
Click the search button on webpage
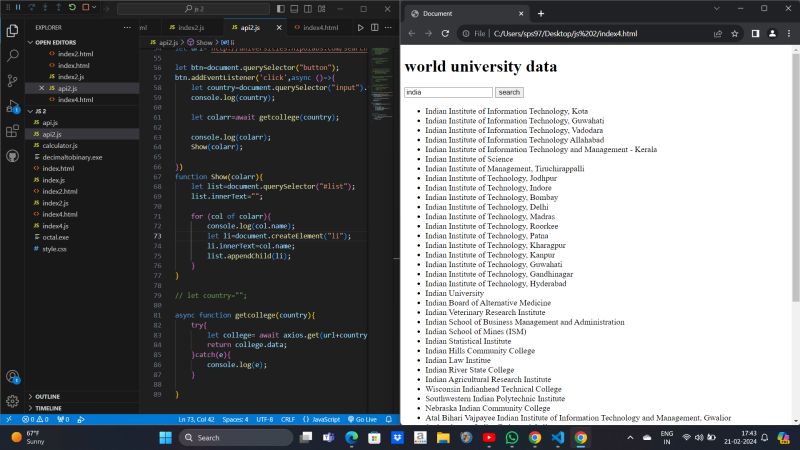[509, 92]
